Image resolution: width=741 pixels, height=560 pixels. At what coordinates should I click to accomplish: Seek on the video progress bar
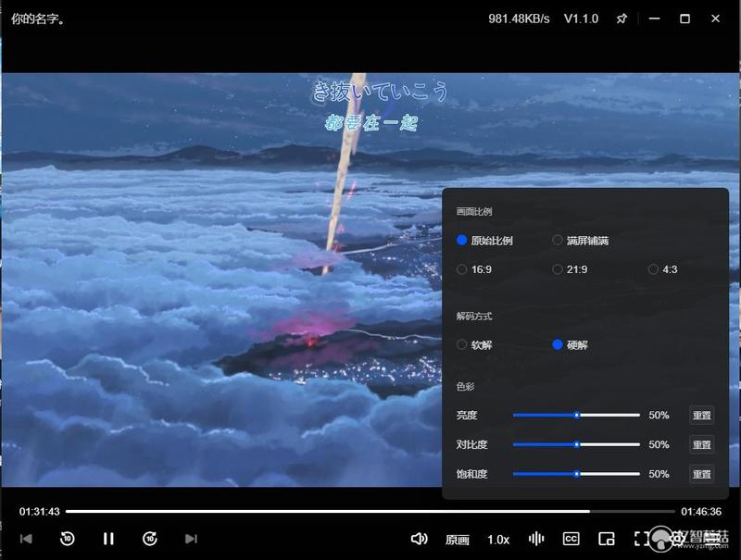[x=370, y=511]
